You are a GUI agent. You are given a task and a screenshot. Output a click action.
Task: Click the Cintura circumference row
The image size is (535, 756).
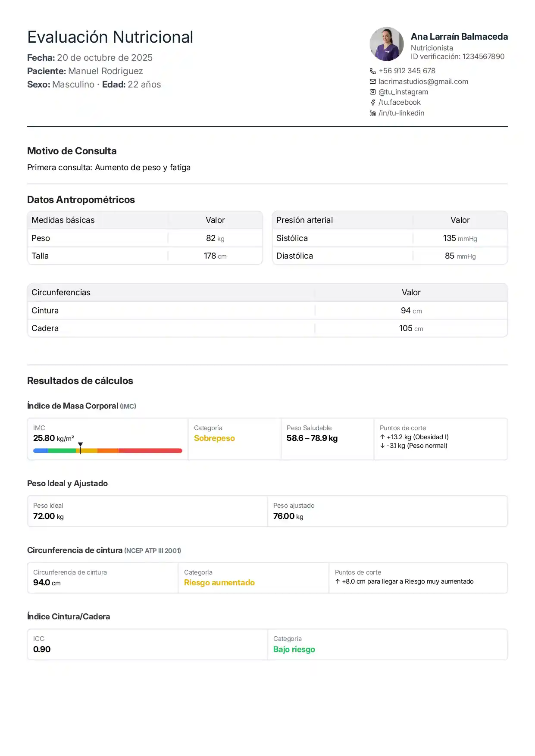(x=267, y=310)
